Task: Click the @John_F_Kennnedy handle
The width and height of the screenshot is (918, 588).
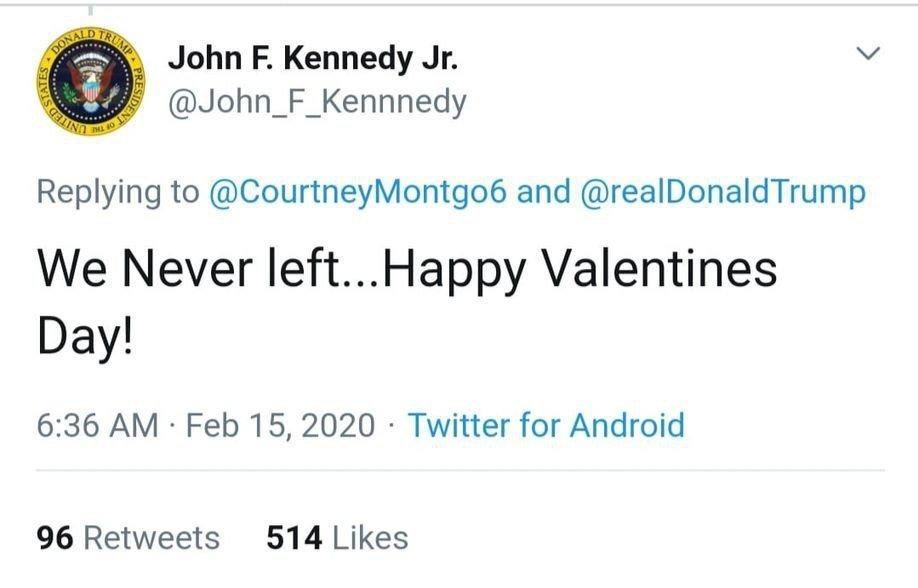Action: (x=317, y=102)
